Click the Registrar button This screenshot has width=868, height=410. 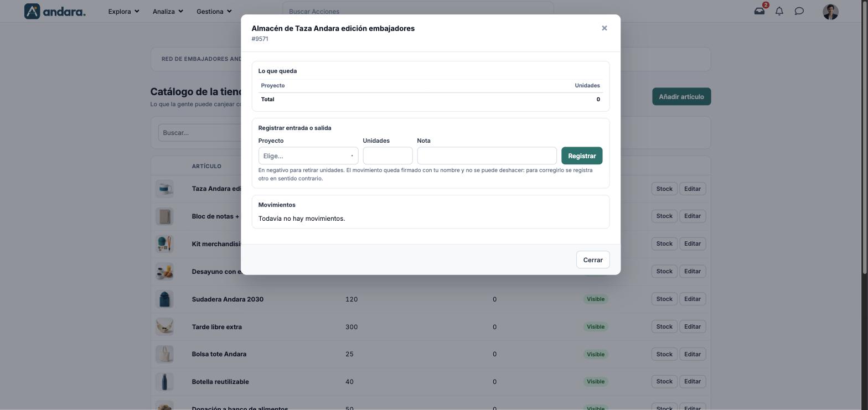pyautogui.click(x=582, y=156)
